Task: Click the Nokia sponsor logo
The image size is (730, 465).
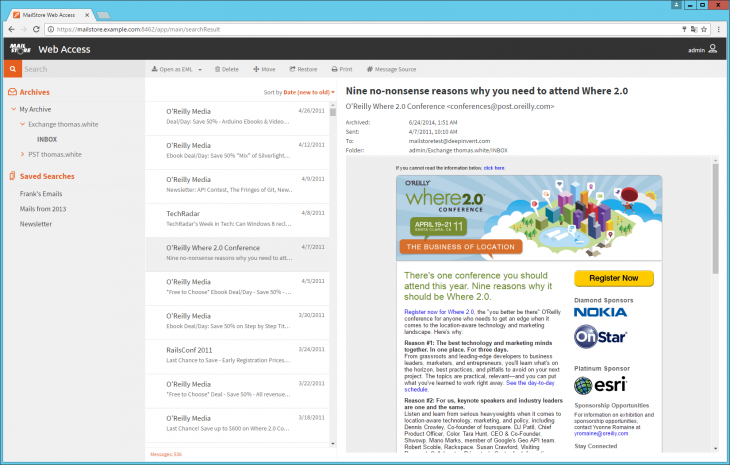Action: point(601,312)
